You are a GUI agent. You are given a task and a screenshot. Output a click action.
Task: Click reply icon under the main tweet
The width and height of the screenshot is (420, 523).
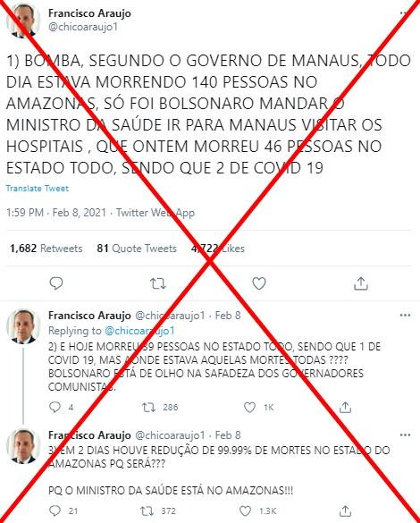pos(56,283)
